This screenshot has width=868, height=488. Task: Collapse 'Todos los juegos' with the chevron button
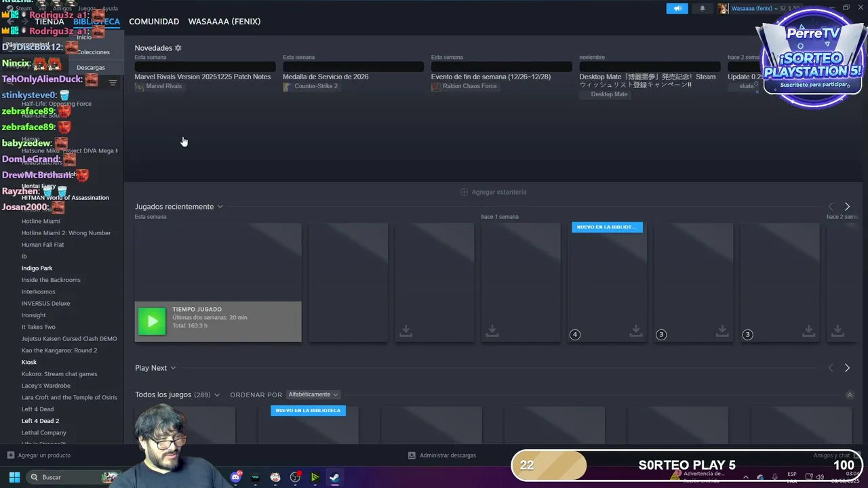(x=849, y=394)
